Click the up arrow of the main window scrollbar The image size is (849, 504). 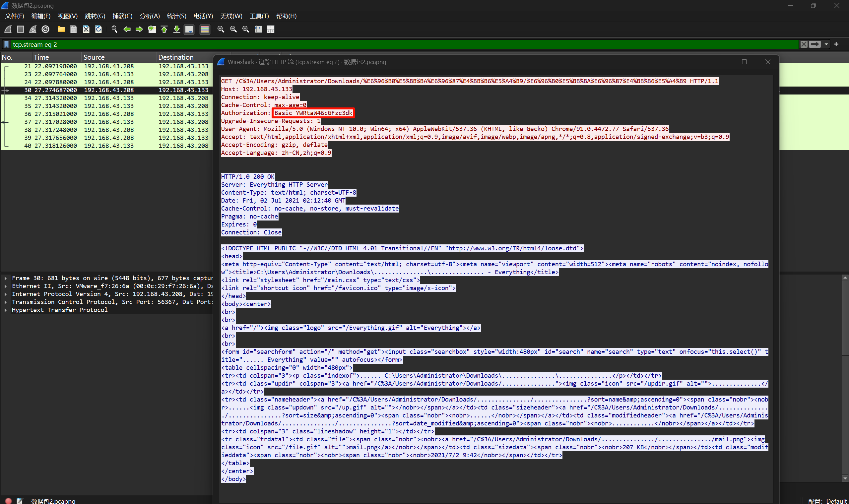pos(845,278)
